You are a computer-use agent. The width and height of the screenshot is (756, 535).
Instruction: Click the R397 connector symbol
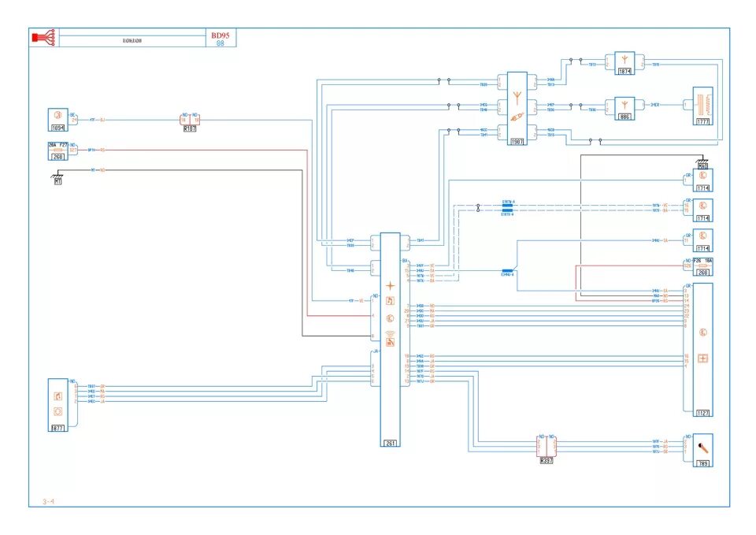[x=547, y=446]
